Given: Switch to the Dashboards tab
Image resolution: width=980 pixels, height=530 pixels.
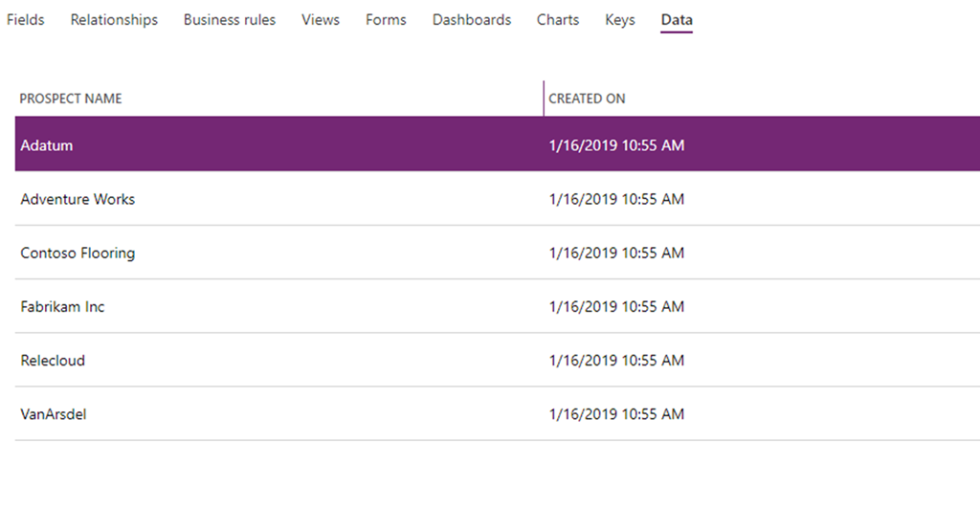Looking at the screenshot, I should [x=472, y=19].
